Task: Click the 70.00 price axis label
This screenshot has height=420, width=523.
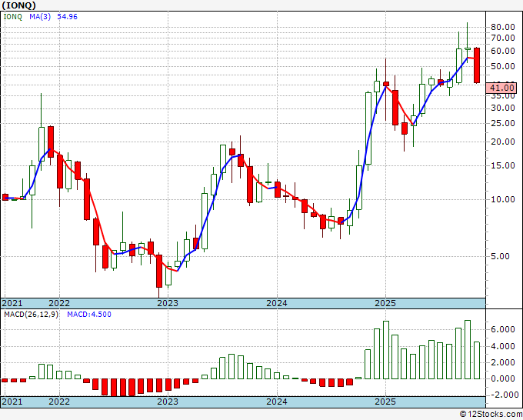Action: tap(503, 38)
